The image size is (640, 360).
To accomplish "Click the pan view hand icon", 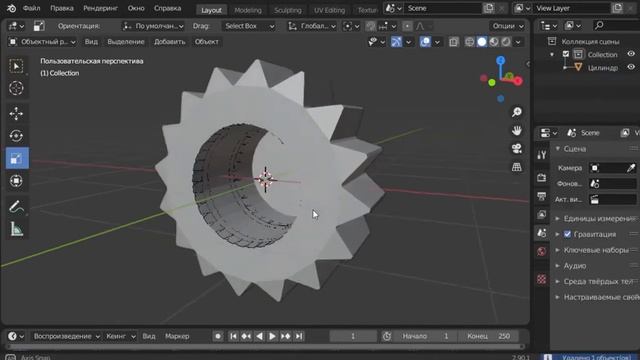I will 517,130.
